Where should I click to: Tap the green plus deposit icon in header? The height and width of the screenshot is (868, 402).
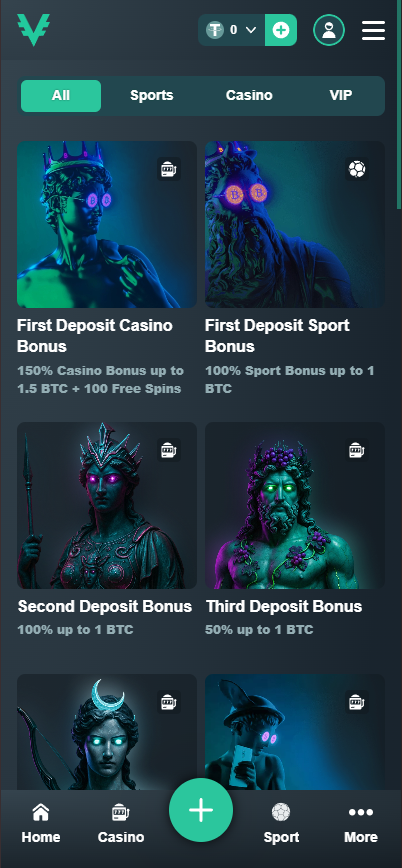click(281, 30)
